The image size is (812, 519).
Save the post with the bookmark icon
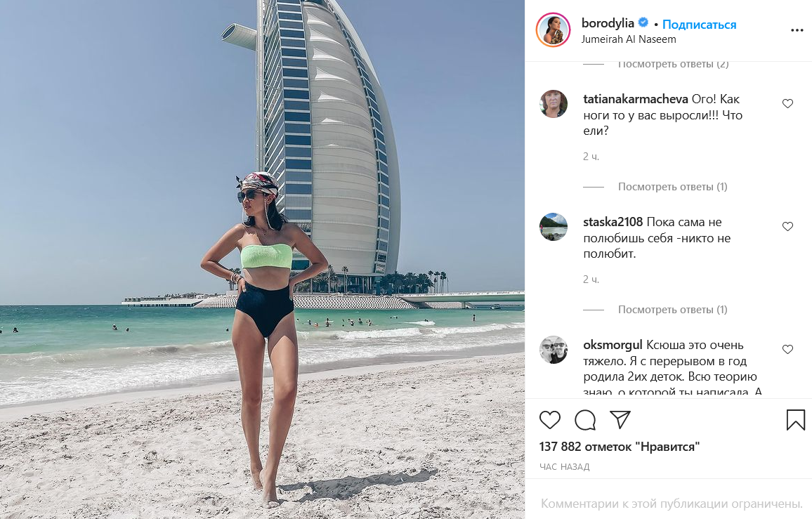point(795,420)
